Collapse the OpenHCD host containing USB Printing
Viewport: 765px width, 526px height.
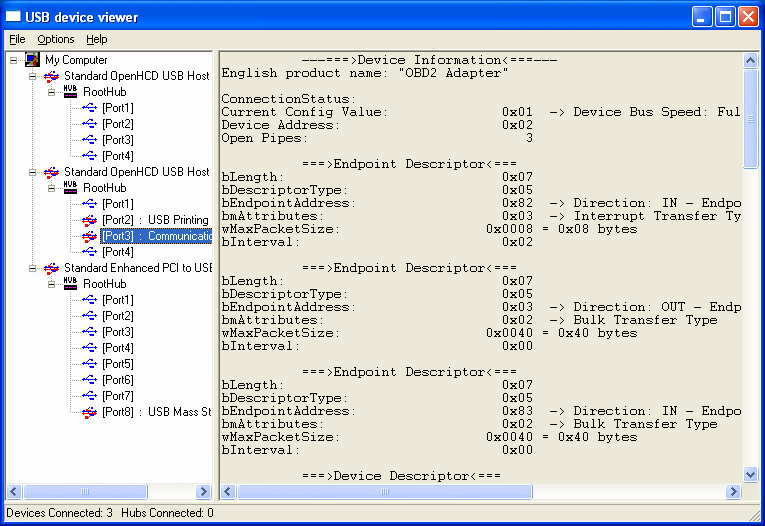[x=33, y=172]
